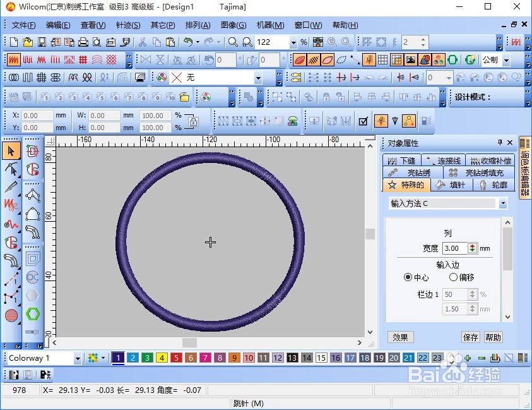
Task: Pin the Object Properties panel
Action: (x=500, y=142)
